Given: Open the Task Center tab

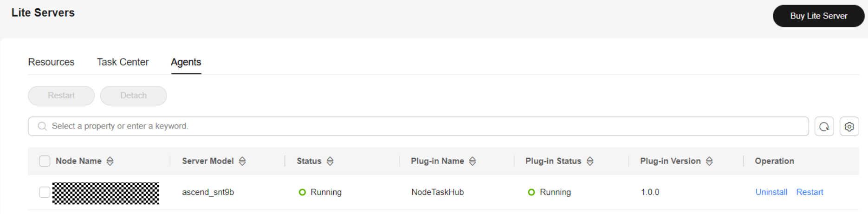Looking at the screenshot, I should pos(123,62).
